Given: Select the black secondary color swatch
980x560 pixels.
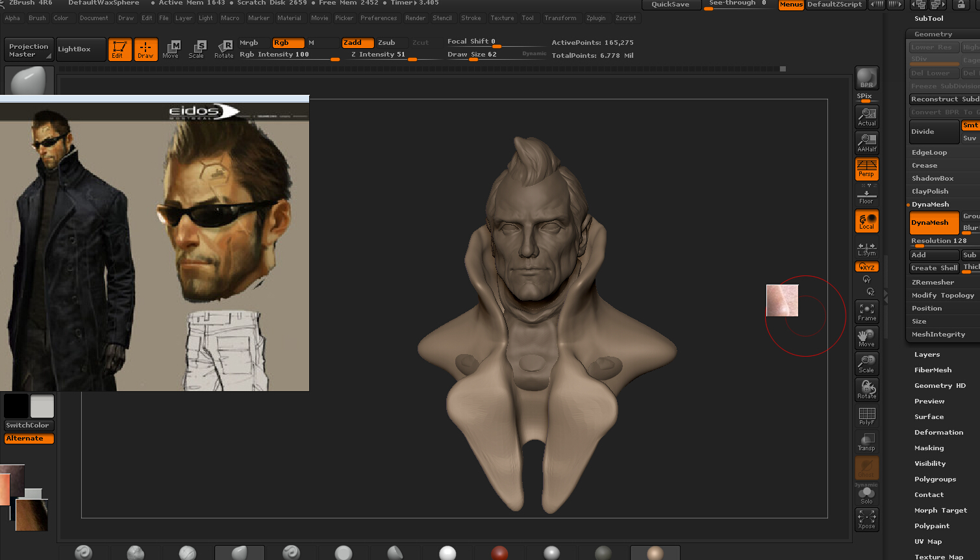Looking at the screenshot, I should [16, 406].
